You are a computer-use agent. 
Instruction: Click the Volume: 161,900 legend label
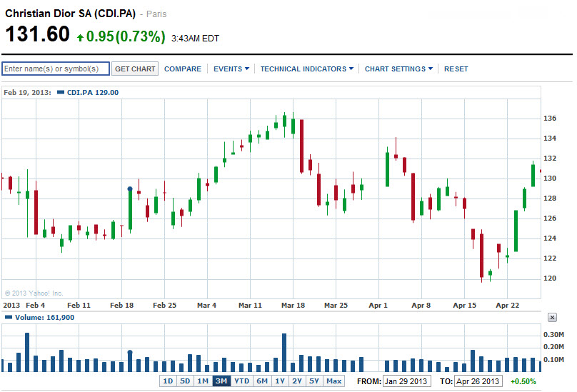(44, 317)
